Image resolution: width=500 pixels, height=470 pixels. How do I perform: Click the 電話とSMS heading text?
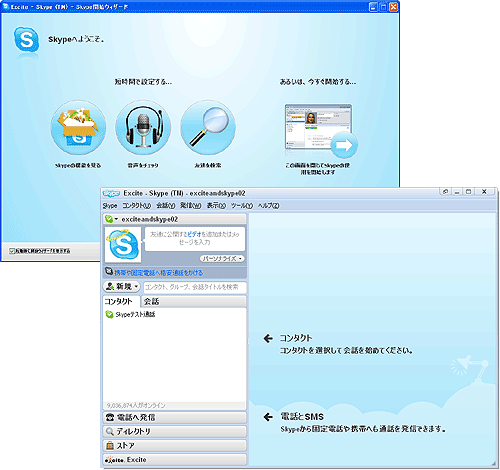[302, 417]
